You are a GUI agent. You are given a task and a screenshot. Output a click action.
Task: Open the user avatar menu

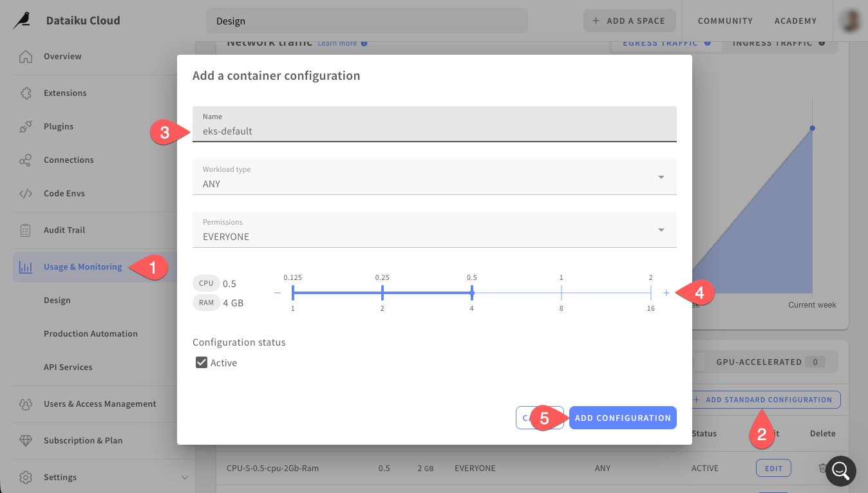coord(851,21)
